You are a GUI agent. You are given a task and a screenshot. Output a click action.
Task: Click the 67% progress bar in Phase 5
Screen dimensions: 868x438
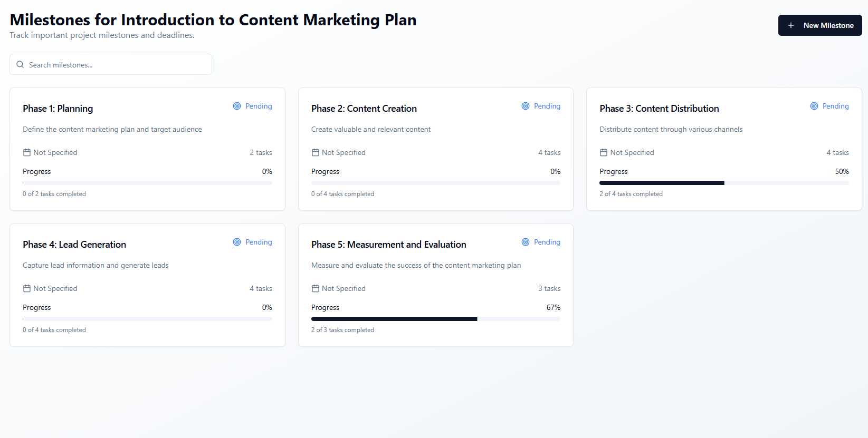(x=436, y=319)
